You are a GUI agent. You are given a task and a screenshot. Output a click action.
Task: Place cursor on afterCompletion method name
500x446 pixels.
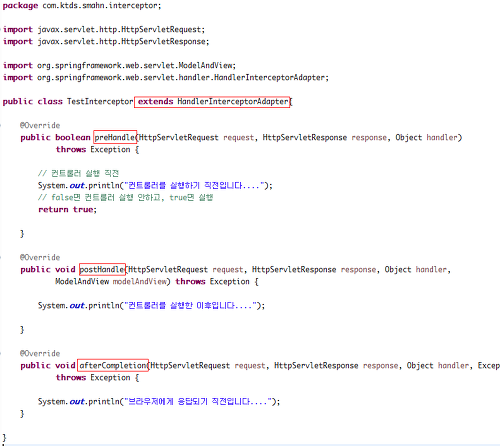point(113,365)
